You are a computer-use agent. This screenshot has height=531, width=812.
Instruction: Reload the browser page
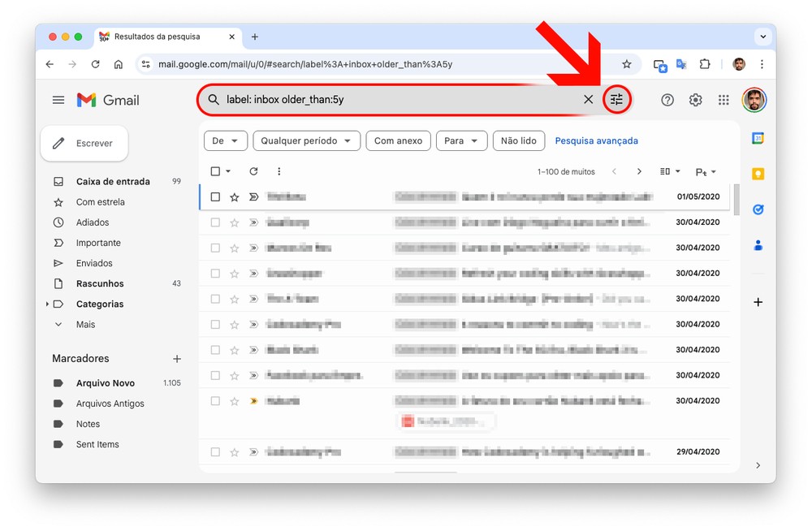coord(95,64)
